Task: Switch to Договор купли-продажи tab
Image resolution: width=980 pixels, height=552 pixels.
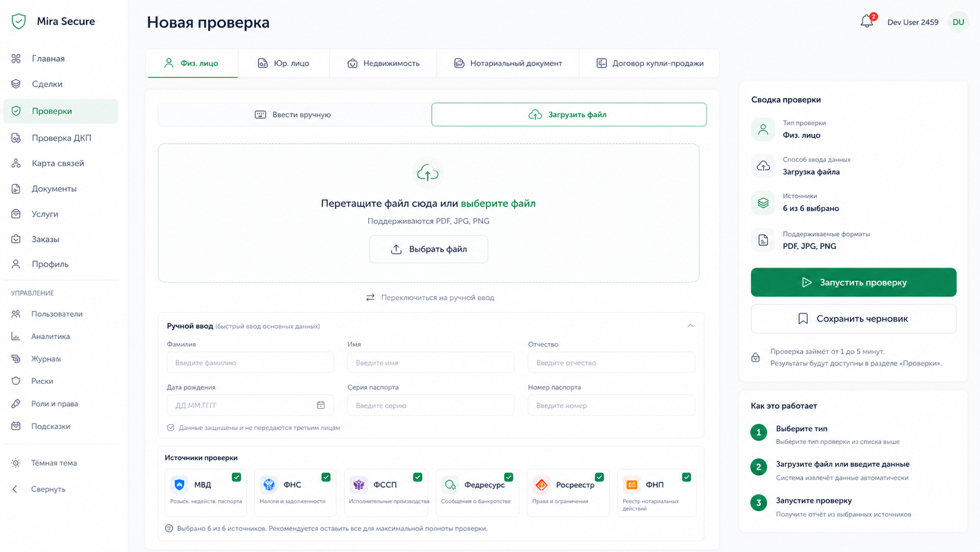Action: click(649, 63)
